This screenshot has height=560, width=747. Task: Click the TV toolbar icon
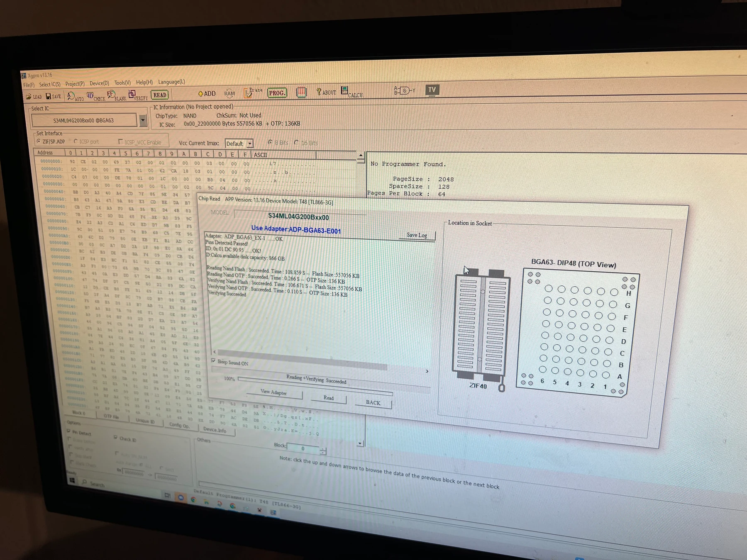click(x=432, y=90)
